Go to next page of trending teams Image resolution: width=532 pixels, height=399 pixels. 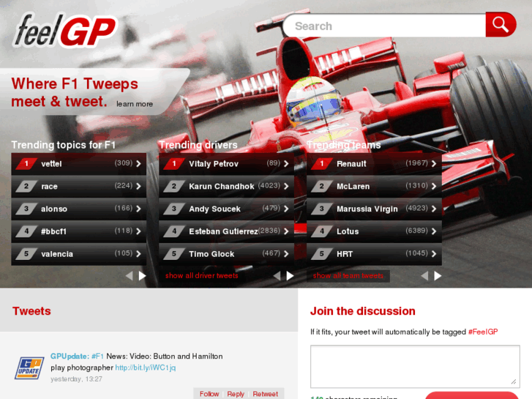pos(438,276)
